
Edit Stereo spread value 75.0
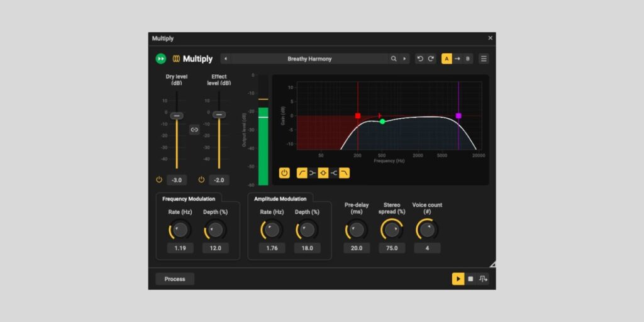(x=392, y=248)
